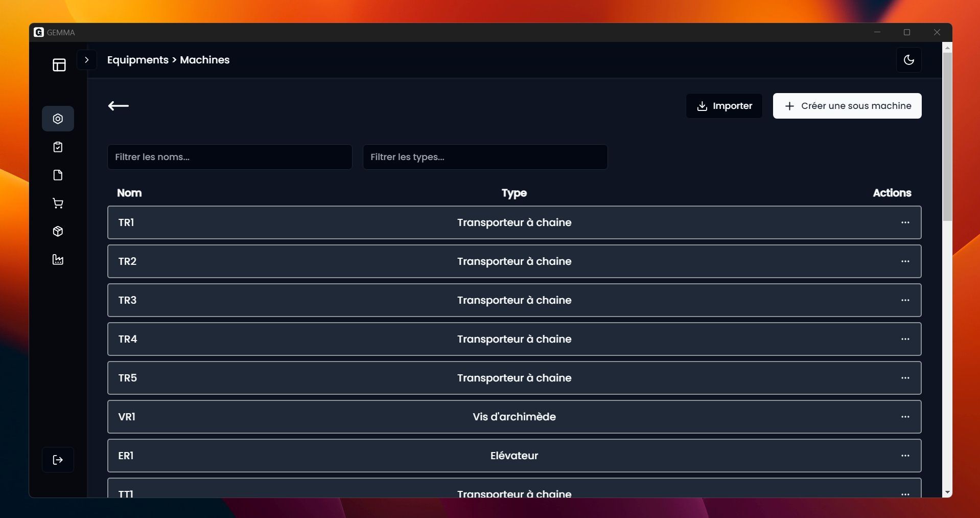
Task: Open the equipment section in the sidebar
Action: pyautogui.click(x=58, y=119)
